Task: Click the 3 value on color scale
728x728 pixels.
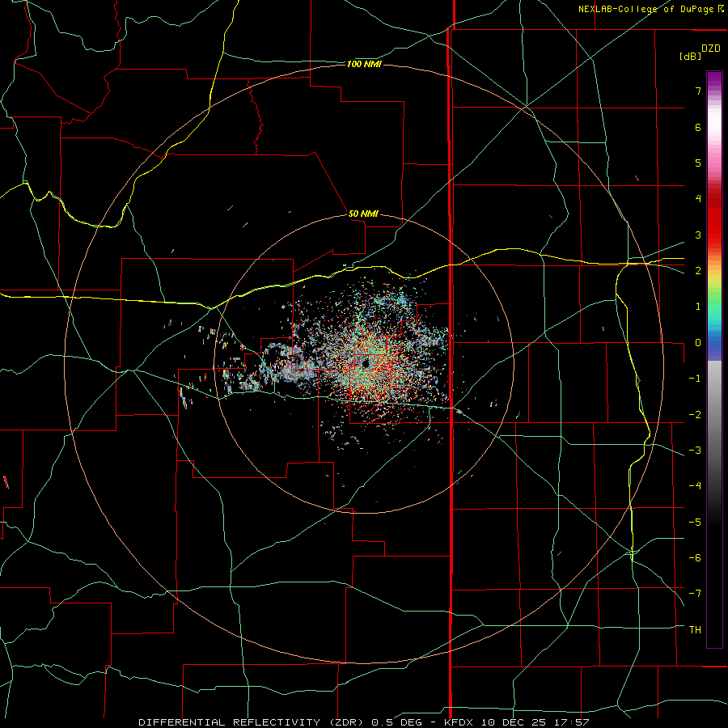Action: pos(698,235)
